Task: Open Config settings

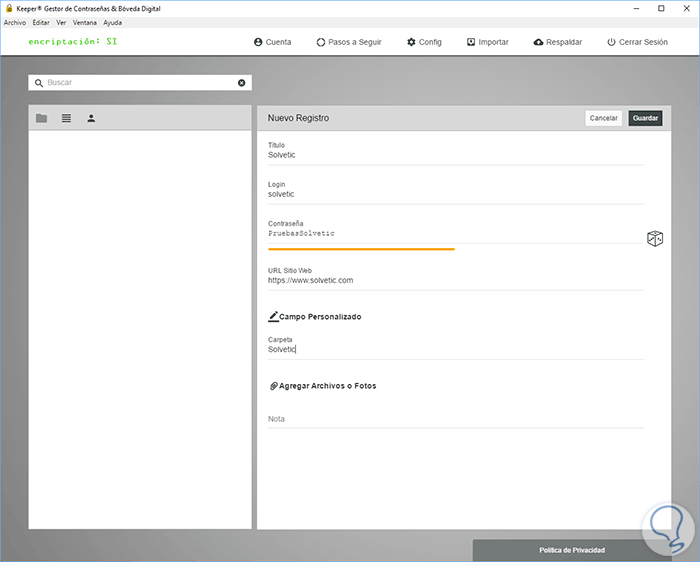Action: point(424,42)
